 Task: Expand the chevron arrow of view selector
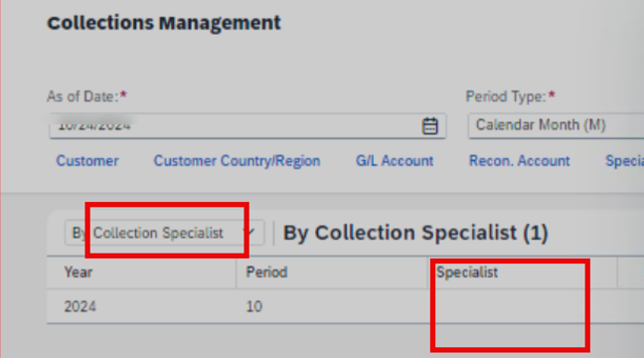click(249, 233)
